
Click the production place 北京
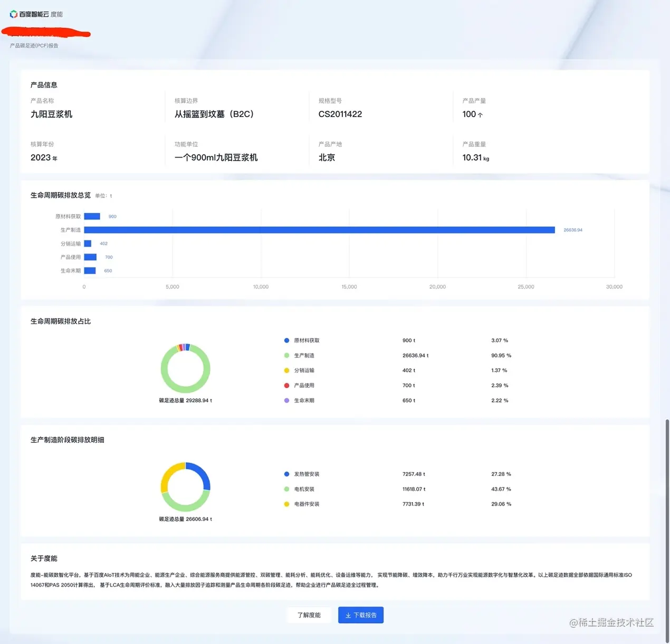click(327, 158)
